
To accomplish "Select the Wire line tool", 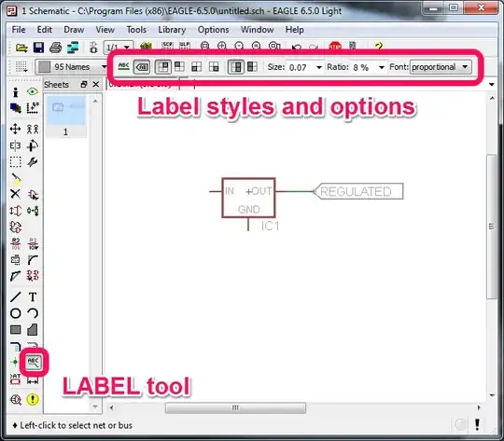I will pos(16,296).
